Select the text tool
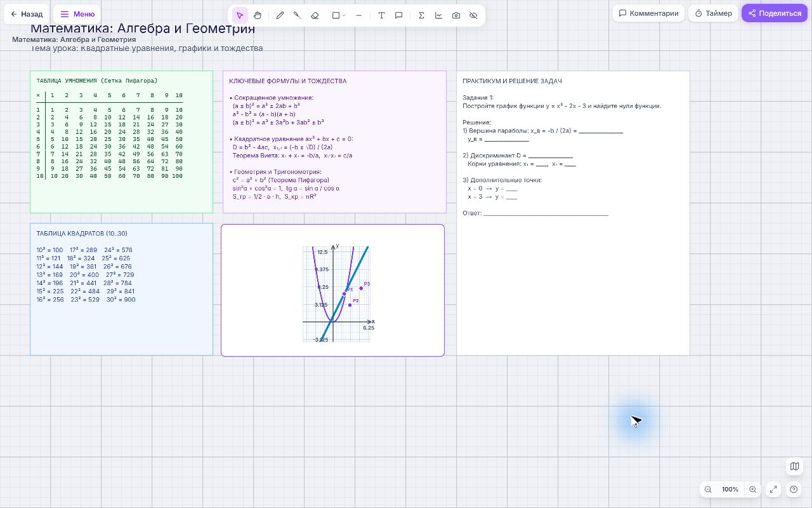Viewport: 812px width, 508px height. pos(381,15)
